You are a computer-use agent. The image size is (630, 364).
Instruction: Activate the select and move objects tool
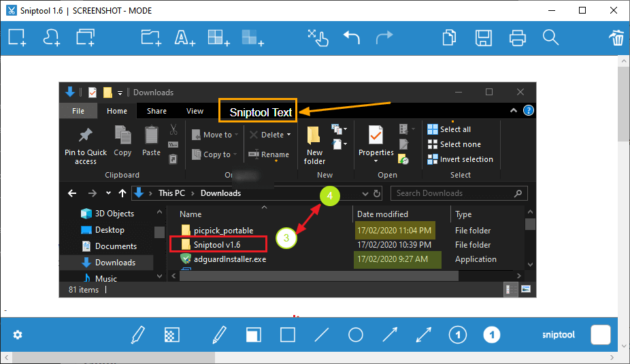318,38
